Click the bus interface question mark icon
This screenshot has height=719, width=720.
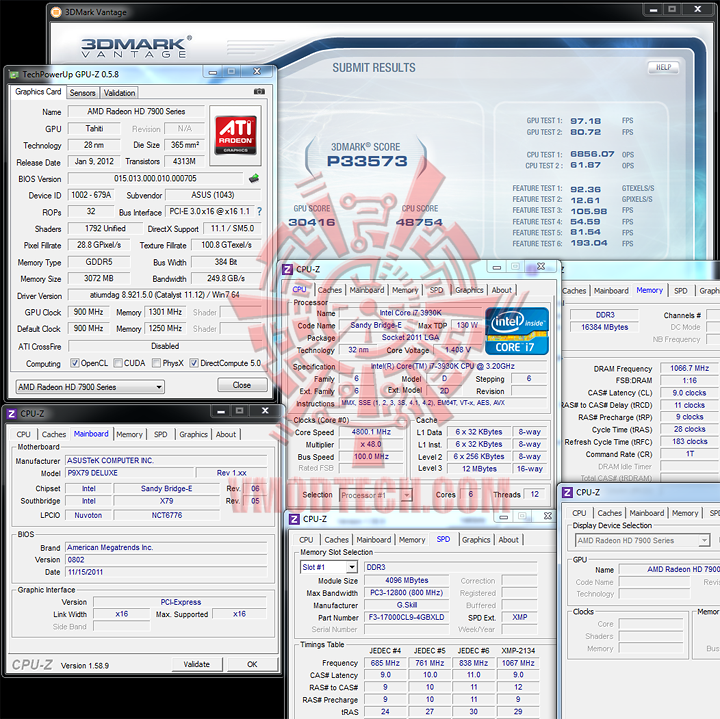(259, 211)
